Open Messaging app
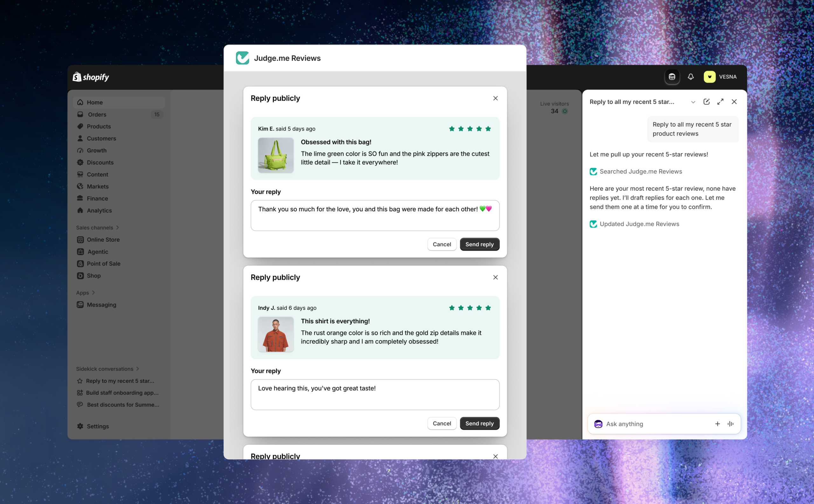The width and height of the screenshot is (814, 504). pyautogui.click(x=119, y=305)
